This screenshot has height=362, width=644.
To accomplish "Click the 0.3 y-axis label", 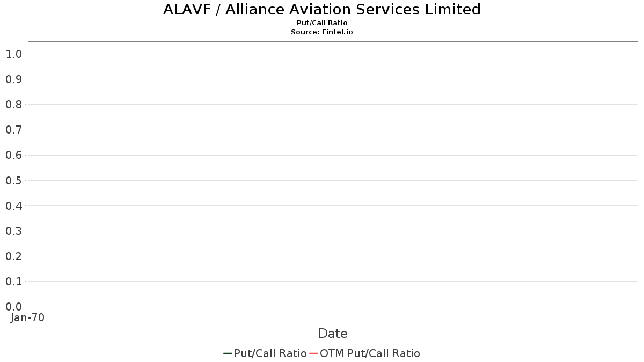I will point(13,231).
